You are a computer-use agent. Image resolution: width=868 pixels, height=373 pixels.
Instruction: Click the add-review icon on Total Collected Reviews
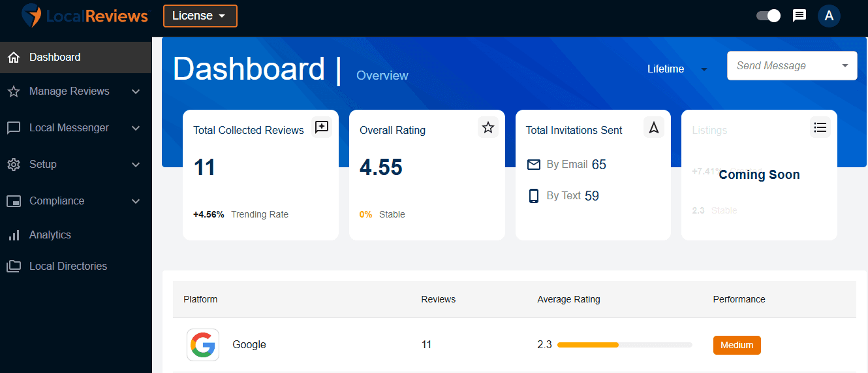point(321,127)
